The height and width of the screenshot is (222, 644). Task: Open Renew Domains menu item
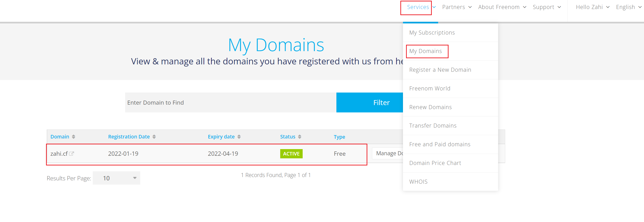pyautogui.click(x=430, y=107)
